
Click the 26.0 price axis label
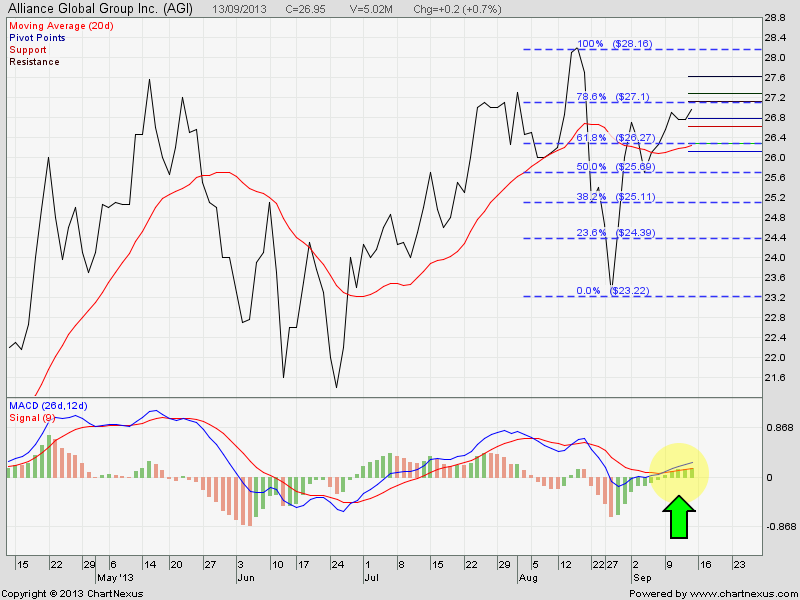point(774,158)
